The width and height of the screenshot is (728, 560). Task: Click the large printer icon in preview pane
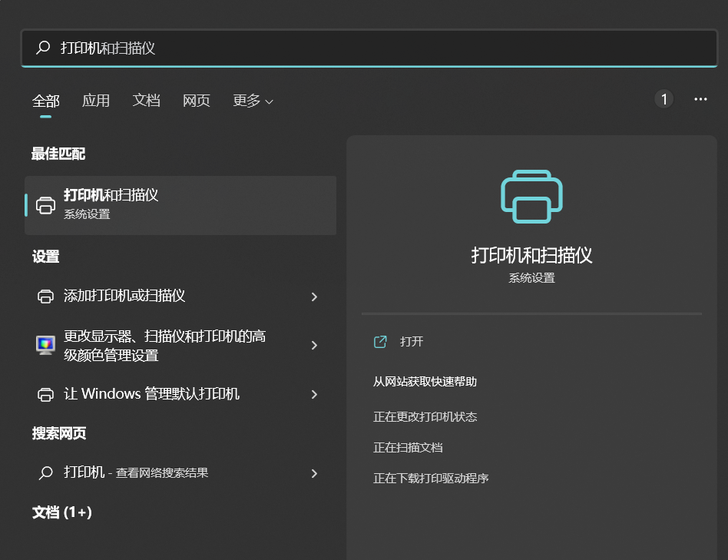pyautogui.click(x=531, y=197)
